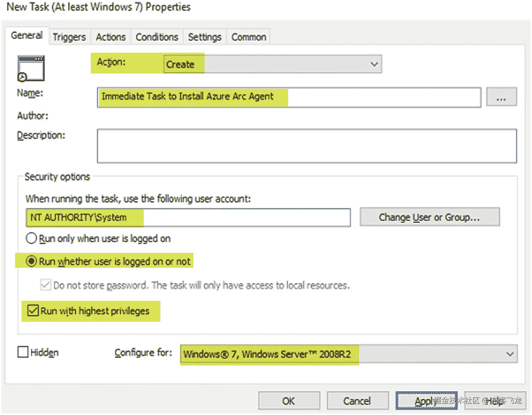Viewport: 532px width, 415px height.
Task: Select Run only when user is logged on
Action: tap(31, 239)
